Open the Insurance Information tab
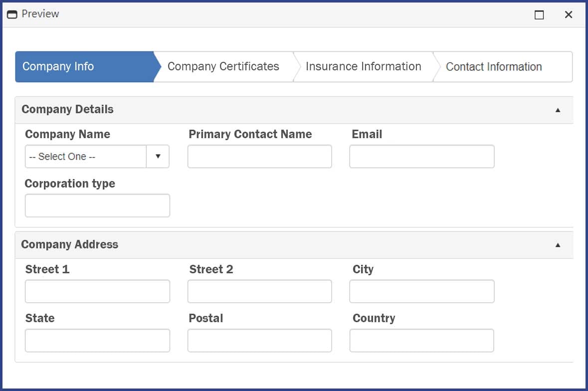The image size is (588, 391). pos(363,66)
